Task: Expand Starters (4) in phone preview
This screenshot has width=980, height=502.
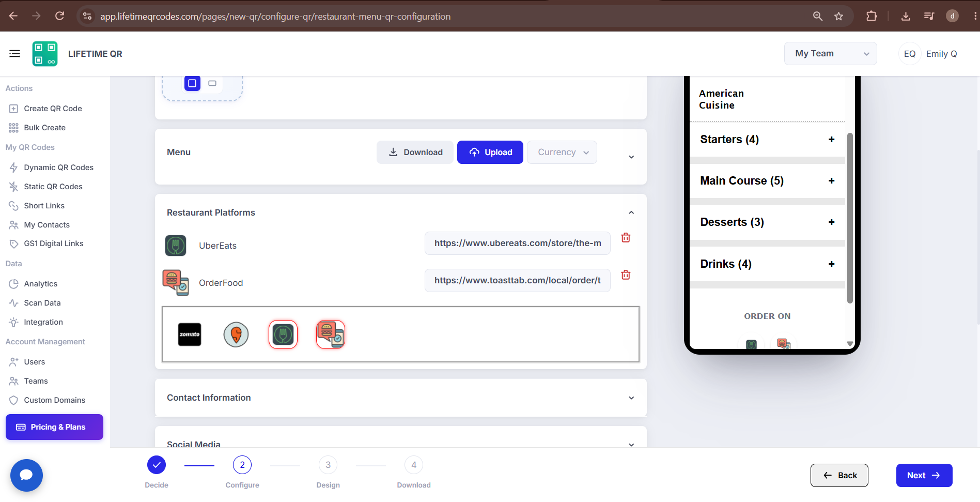Action: click(x=831, y=139)
